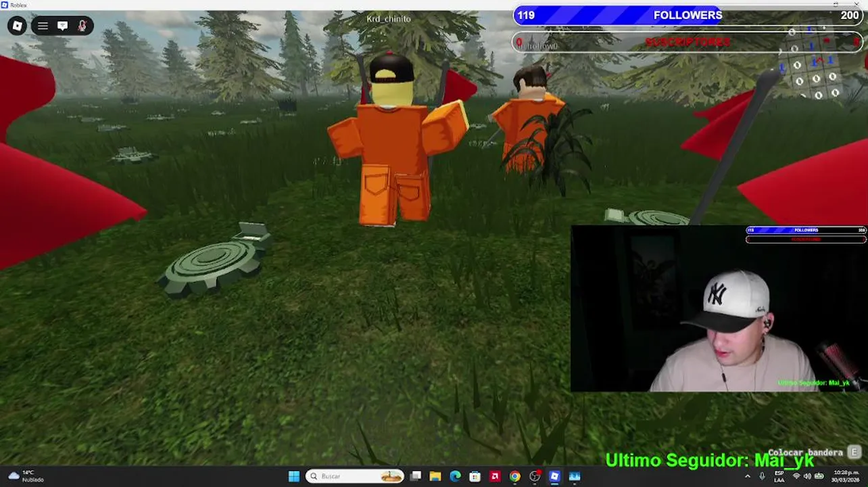This screenshot has height=487, width=868.
Task: Switch to the Roblox taskbar icon
Action: point(554,476)
